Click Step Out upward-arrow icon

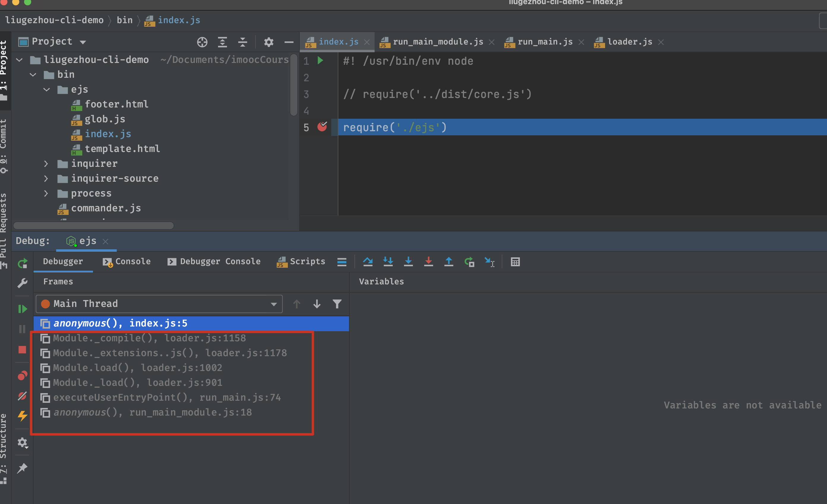(x=449, y=261)
